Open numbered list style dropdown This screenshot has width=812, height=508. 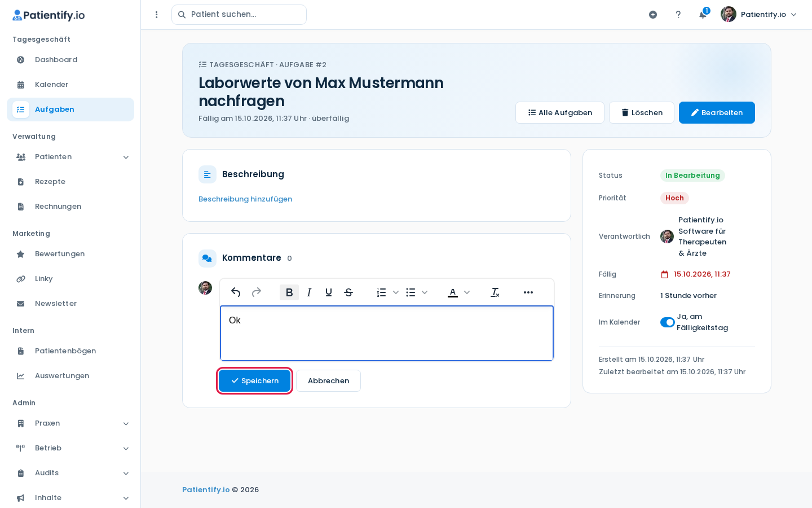(396, 292)
